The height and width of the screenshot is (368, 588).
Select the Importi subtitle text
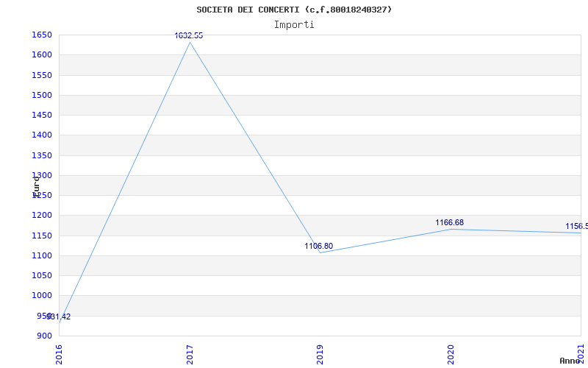point(294,25)
